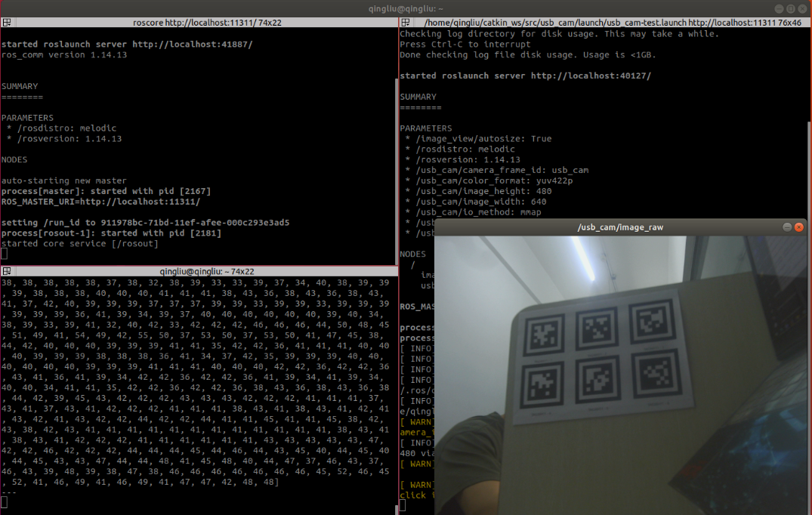Click the top-left ArUco marker in camera image
This screenshot has height=515, width=812.
click(x=543, y=335)
